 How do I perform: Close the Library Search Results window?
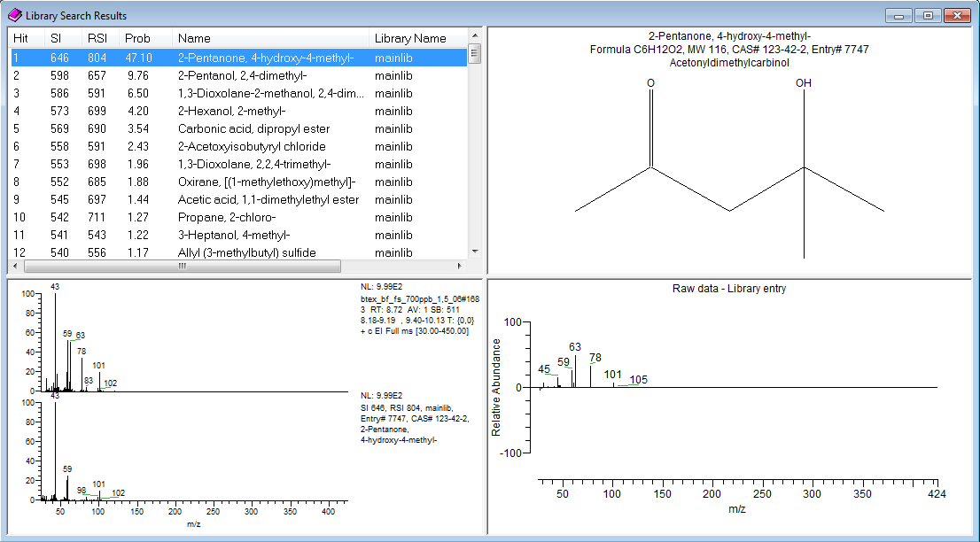957,15
